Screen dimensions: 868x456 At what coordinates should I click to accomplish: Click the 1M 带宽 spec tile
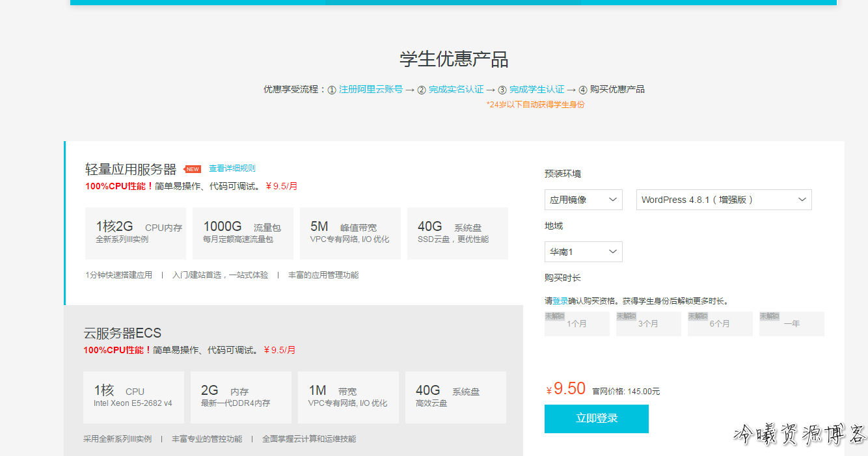pyautogui.click(x=349, y=397)
